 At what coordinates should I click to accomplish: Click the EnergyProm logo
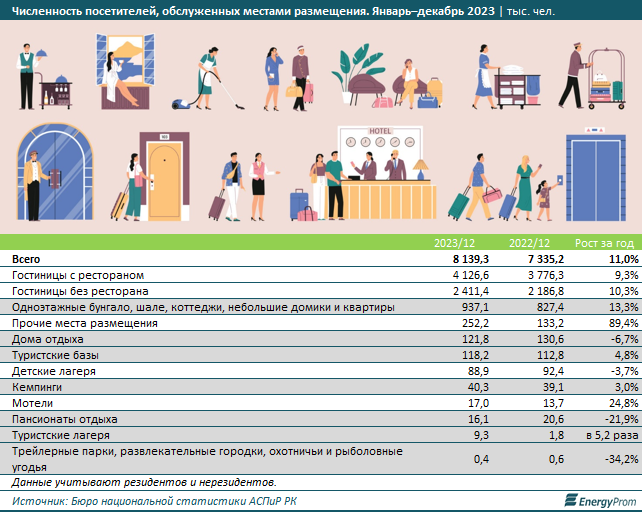[x=600, y=501]
